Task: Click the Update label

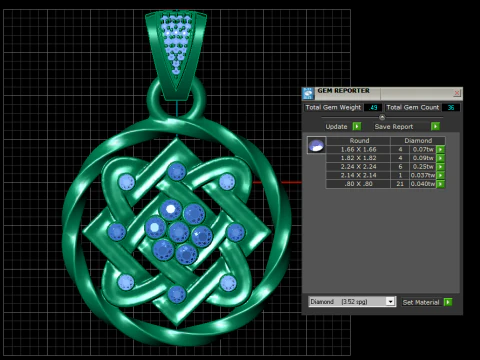Action: click(336, 127)
